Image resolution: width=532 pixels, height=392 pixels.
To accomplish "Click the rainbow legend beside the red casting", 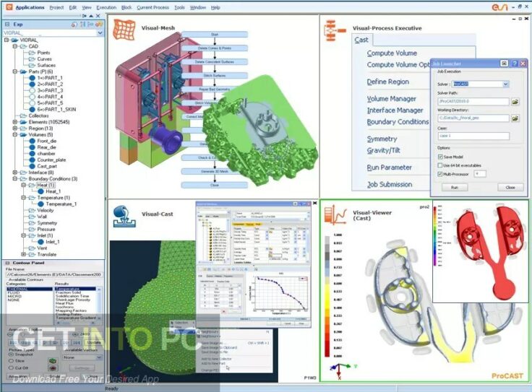I will tap(435, 236).
